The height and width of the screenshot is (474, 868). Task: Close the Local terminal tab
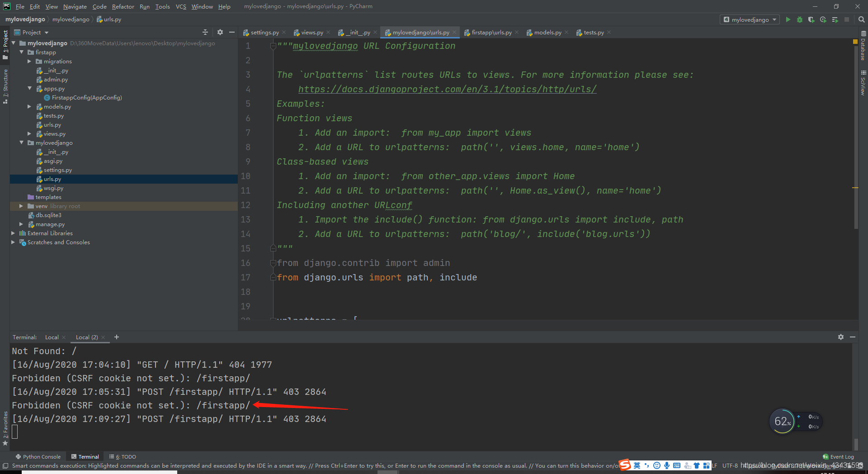64,337
